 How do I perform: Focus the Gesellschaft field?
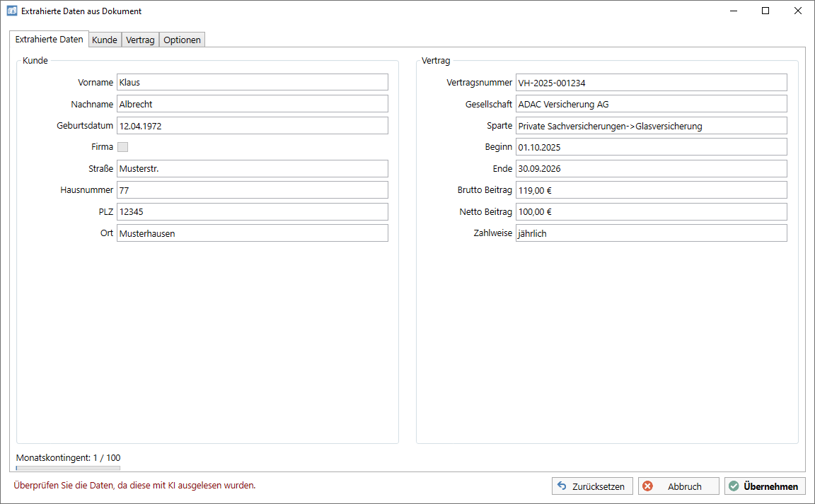(651, 105)
